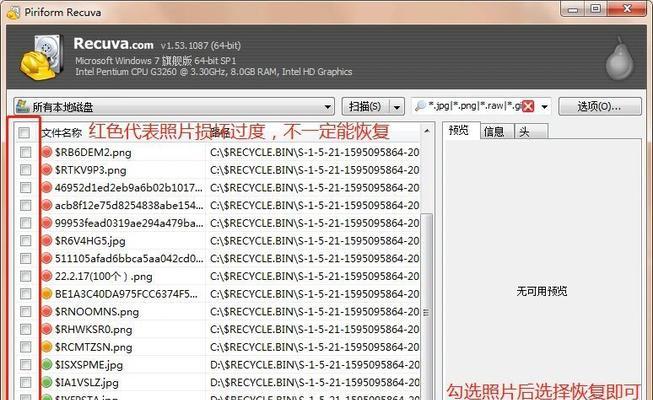Tick the checkbox for 22.2.17(100个).png
The width and height of the screenshot is (653, 400).
(25, 276)
